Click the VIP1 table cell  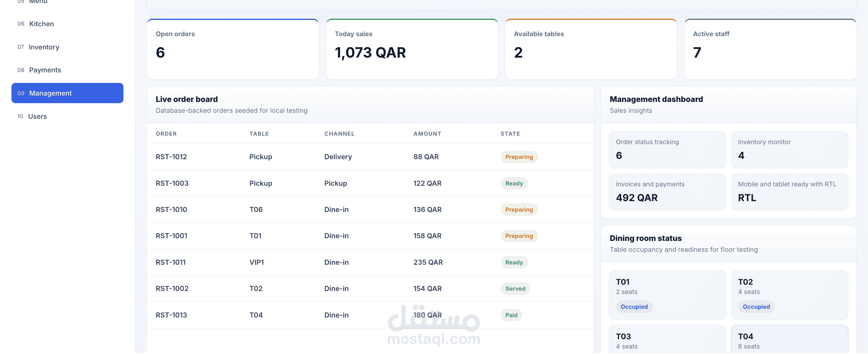pos(257,262)
